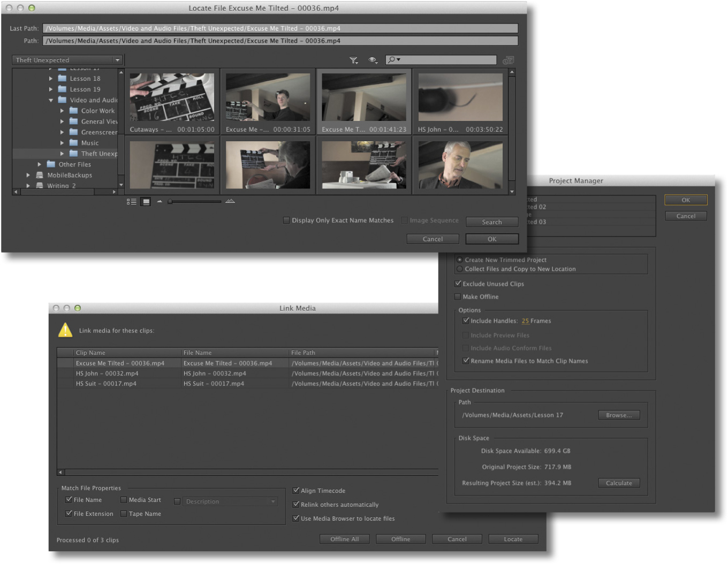The image size is (728, 564).
Task: Click the eye view-as icon in Locate File
Action: coord(373,60)
